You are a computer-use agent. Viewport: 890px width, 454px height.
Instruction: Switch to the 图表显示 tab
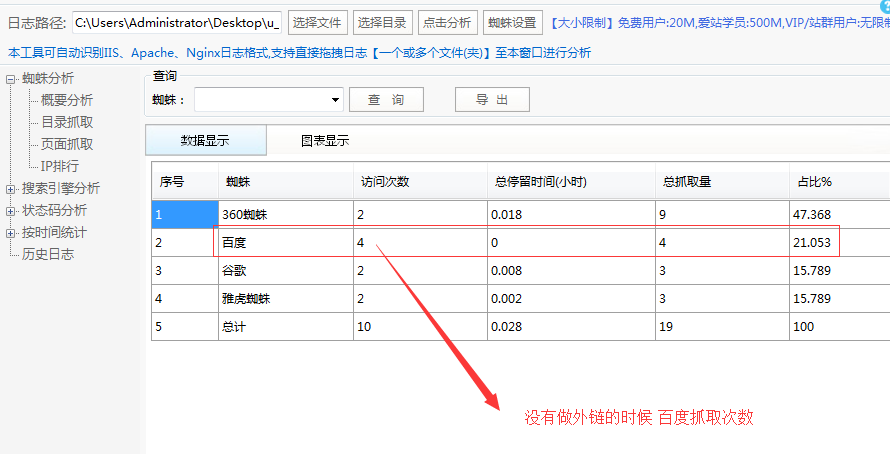coord(325,141)
